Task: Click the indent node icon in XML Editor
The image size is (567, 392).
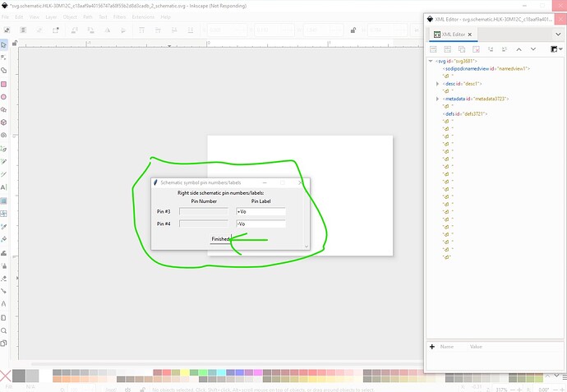Action: pyautogui.click(x=505, y=49)
